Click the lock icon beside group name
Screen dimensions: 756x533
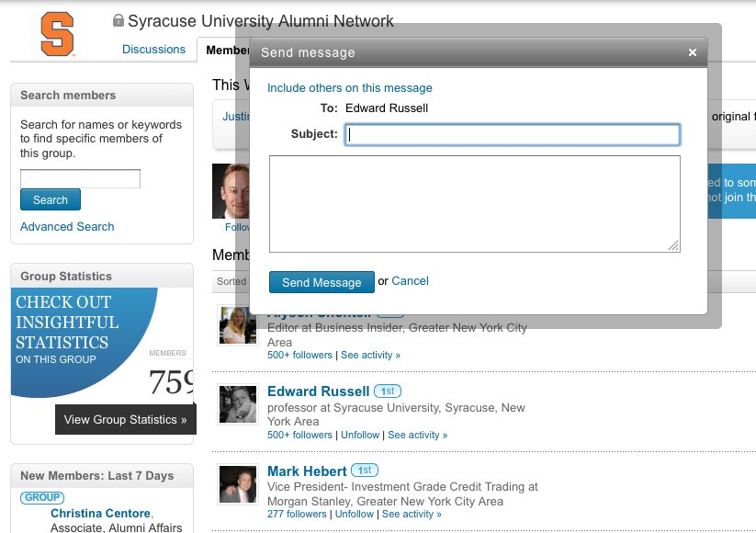coord(118,20)
